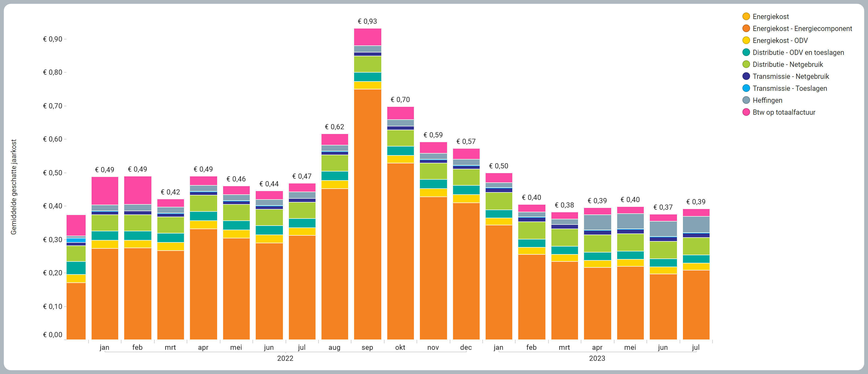Select the Heffingen legend entry
This screenshot has width=868, height=374.
click(x=763, y=100)
